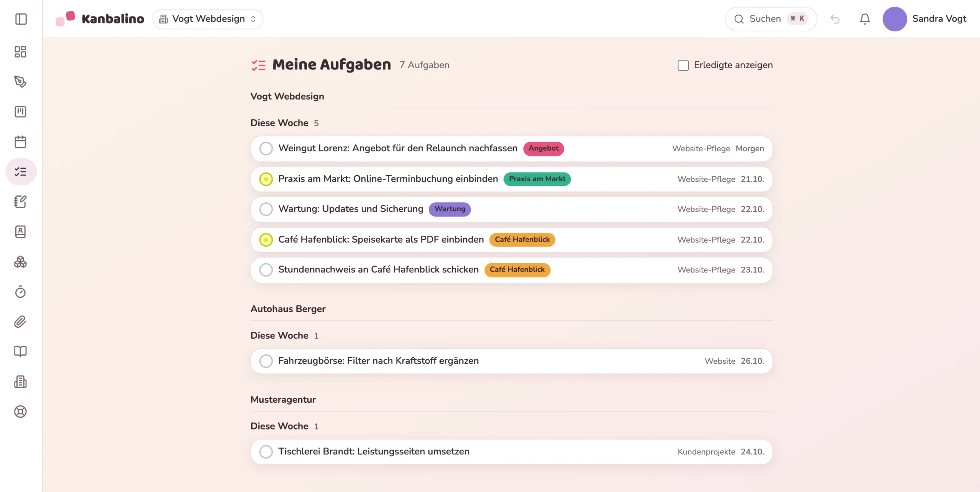Click the Sandra Vogt avatar circle
This screenshot has width=980, height=492.
tap(895, 19)
